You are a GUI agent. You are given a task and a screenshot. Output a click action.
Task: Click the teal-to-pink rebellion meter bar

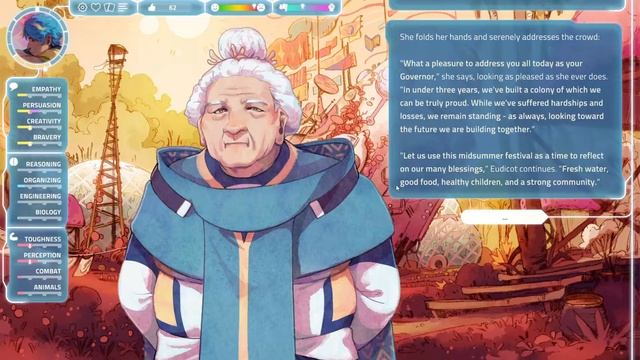click(307, 7)
